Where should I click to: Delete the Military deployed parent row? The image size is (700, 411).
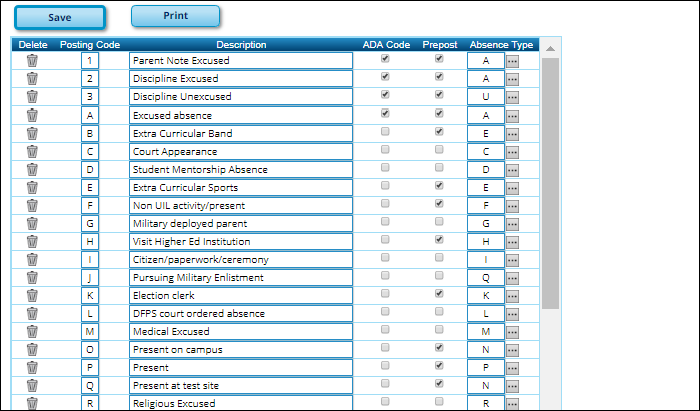32,223
